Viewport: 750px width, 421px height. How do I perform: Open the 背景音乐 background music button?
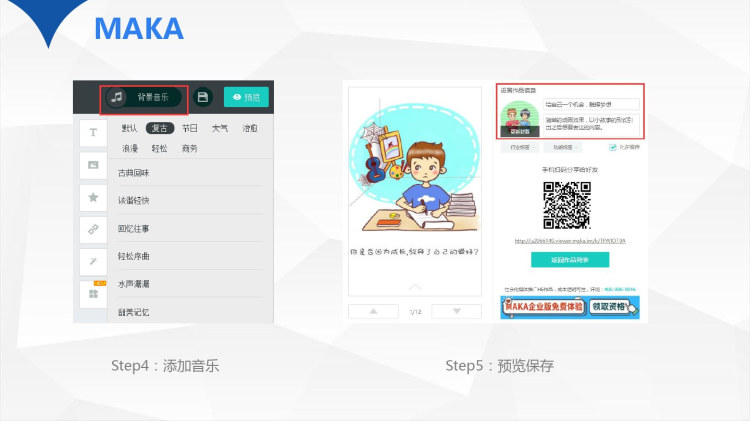(143, 98)
